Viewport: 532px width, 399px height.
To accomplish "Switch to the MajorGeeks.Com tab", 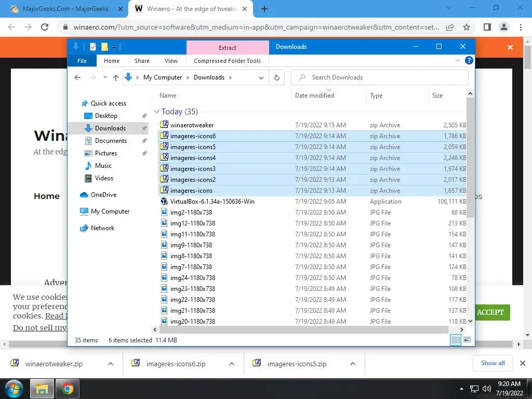I will coord(64,9).
